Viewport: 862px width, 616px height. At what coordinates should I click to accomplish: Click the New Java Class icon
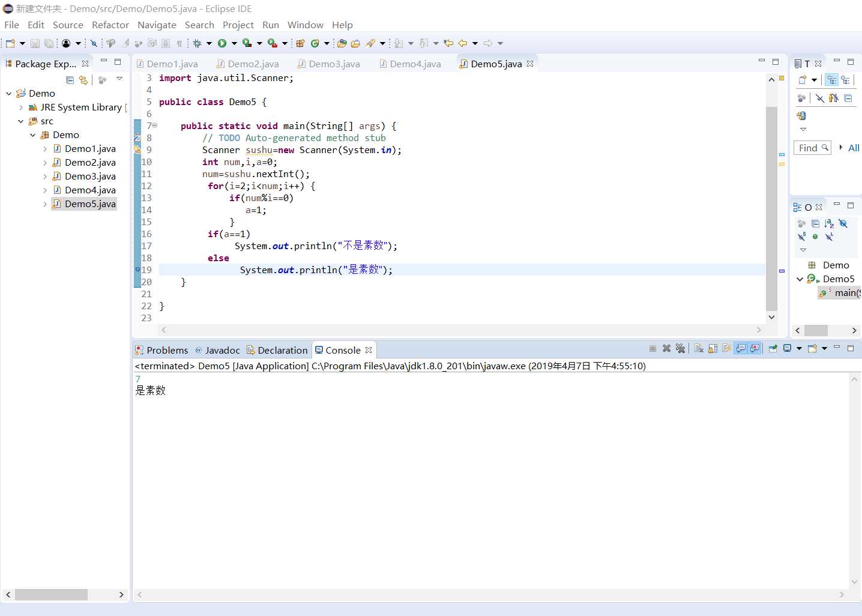pyautogui.click(x=315, y=43)
